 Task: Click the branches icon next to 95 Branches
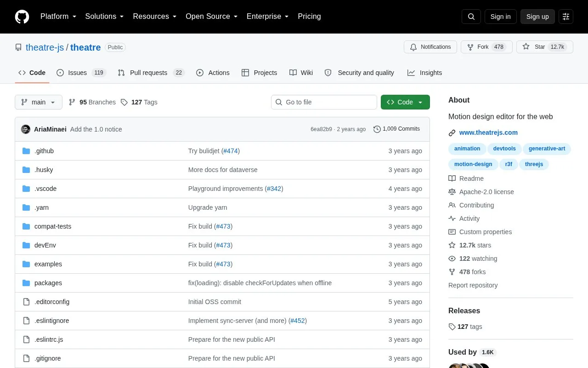[x=72, y=102]
